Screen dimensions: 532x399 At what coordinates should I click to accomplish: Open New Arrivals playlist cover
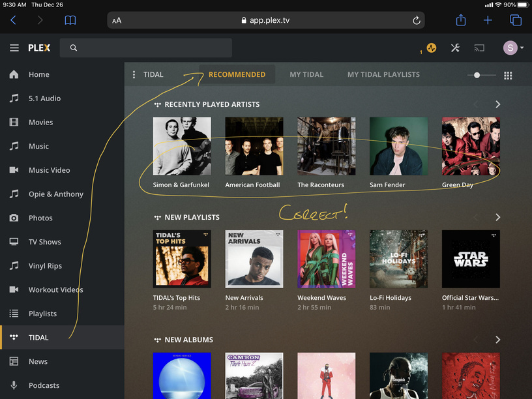(x=254, y=259)
